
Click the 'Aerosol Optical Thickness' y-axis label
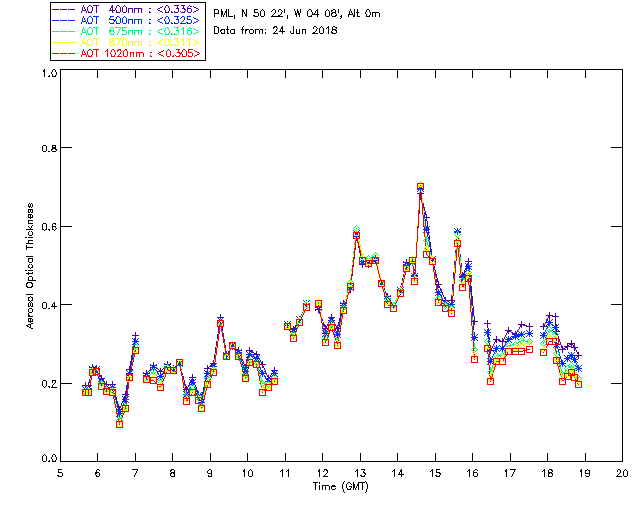click(30, 266)
